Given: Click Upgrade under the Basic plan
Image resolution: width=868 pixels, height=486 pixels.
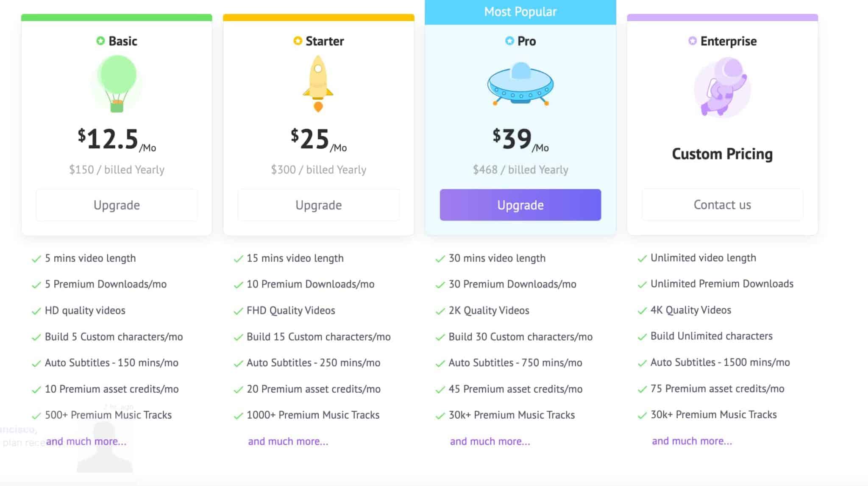Looking at the screenshot, I should (117, 205).
